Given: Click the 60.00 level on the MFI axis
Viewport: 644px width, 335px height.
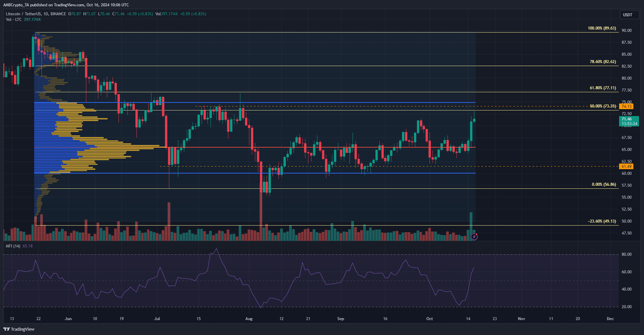Looking at the screenshot, I should 627,272.
